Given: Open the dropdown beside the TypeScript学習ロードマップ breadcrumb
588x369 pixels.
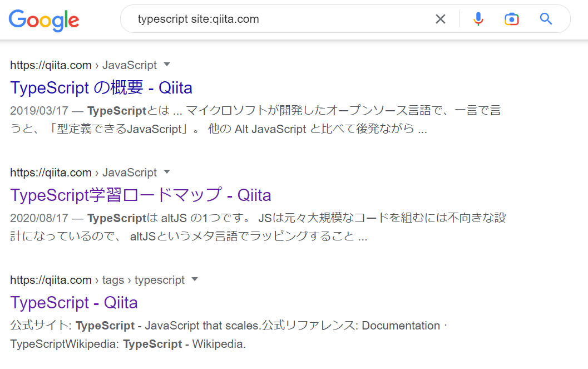Looking at the screenshot, I should [x=166, y=173].
